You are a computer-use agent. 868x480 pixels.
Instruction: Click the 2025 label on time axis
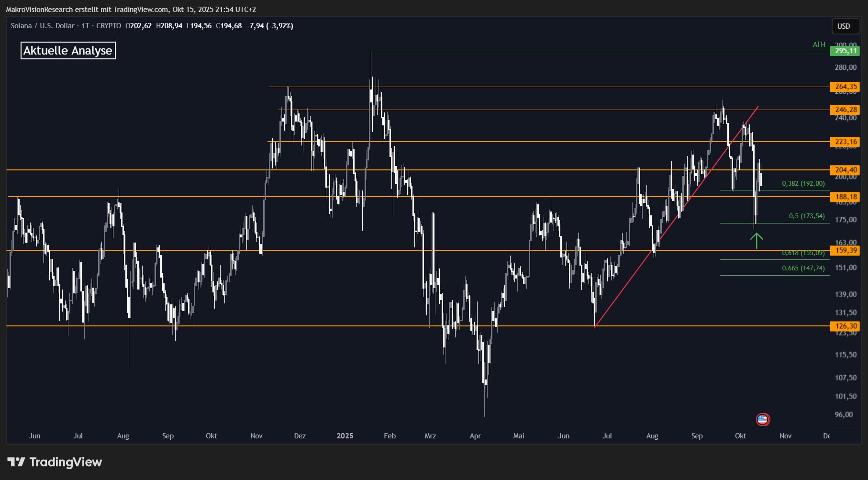coord(345,436)
